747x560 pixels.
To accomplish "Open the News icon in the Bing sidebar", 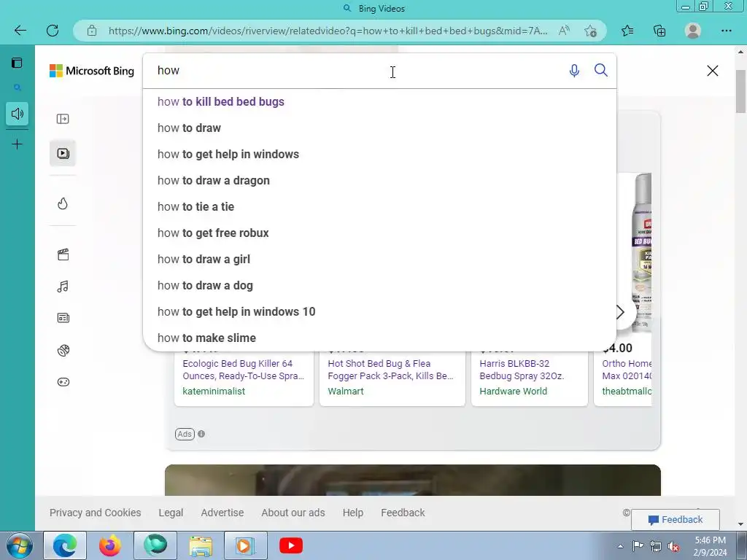I will pyautogui.click(x=63, y=318).
